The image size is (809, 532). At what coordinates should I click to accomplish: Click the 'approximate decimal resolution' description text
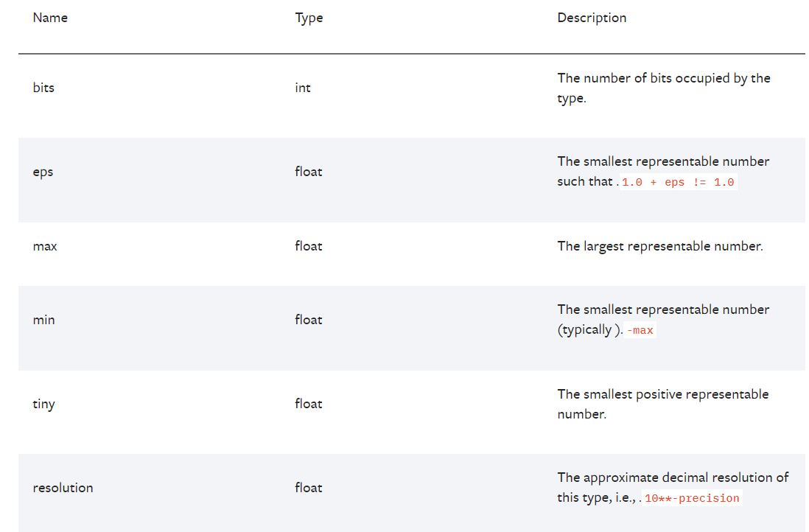click(x=672, y=477)
